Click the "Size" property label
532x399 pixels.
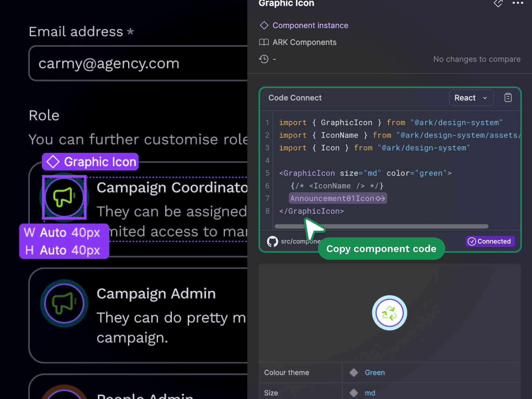[271, 393]
